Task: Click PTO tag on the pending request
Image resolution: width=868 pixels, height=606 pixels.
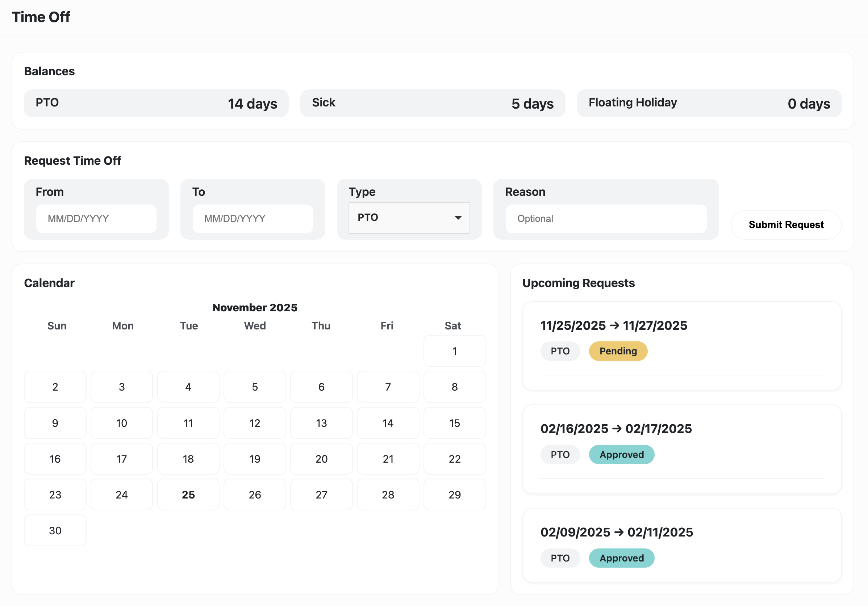Action: (x=560, y=351)
